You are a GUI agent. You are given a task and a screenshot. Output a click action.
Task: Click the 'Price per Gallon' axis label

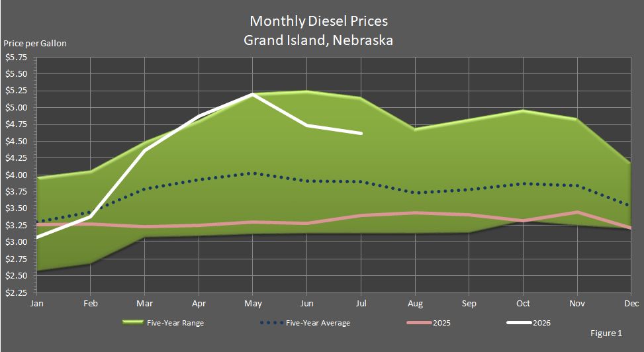(35, 43)
